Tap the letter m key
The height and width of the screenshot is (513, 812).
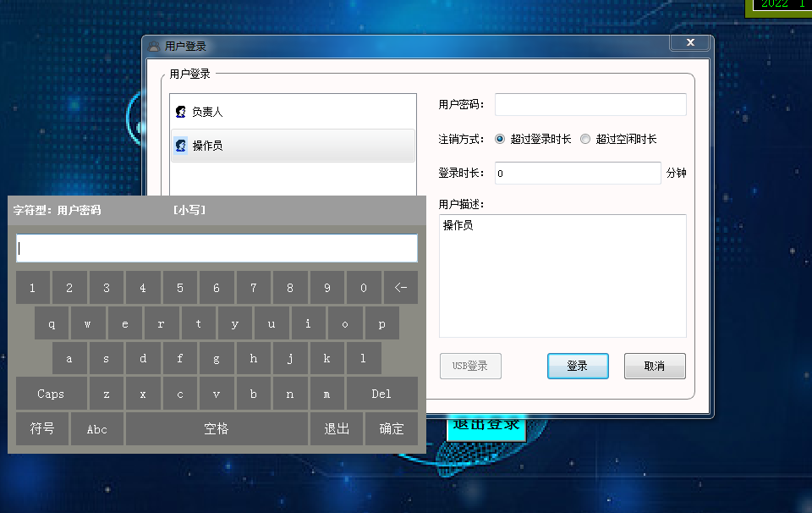pos(326,394)
